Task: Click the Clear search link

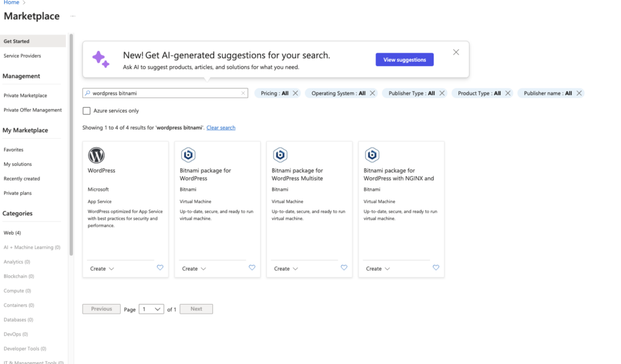Action: coord(221,127)
